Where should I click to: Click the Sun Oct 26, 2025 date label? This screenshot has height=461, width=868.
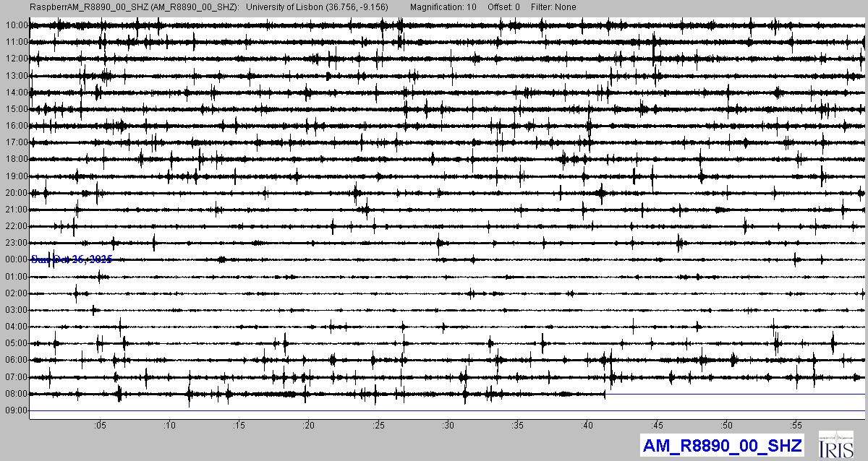[x=72, y=259]
